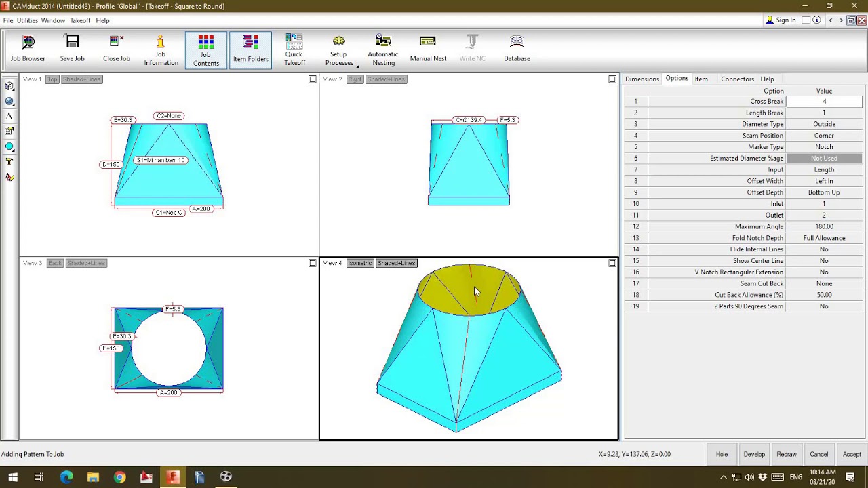
Task: Open the cyan colour circle tool
Action: (x=9, y=146)
